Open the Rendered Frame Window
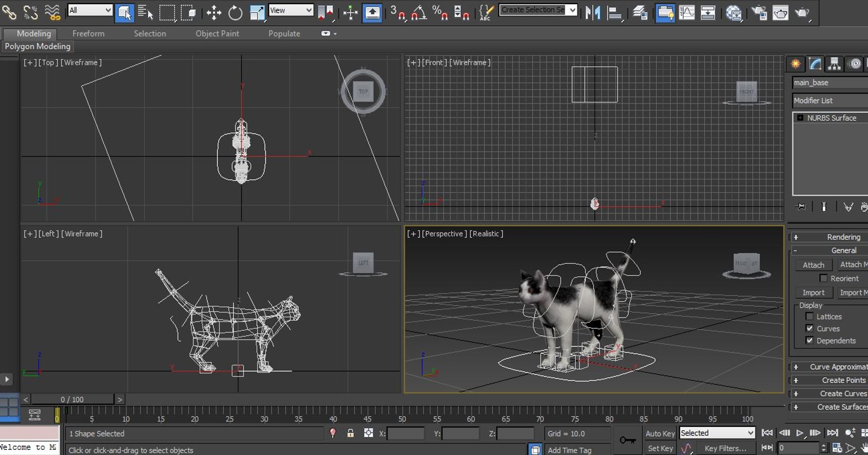 780,12
